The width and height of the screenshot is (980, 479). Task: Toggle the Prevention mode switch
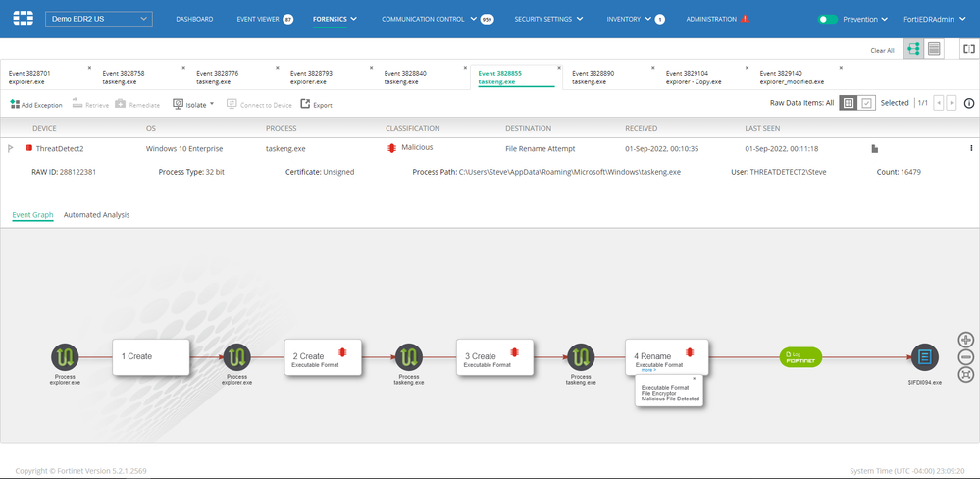828,20
